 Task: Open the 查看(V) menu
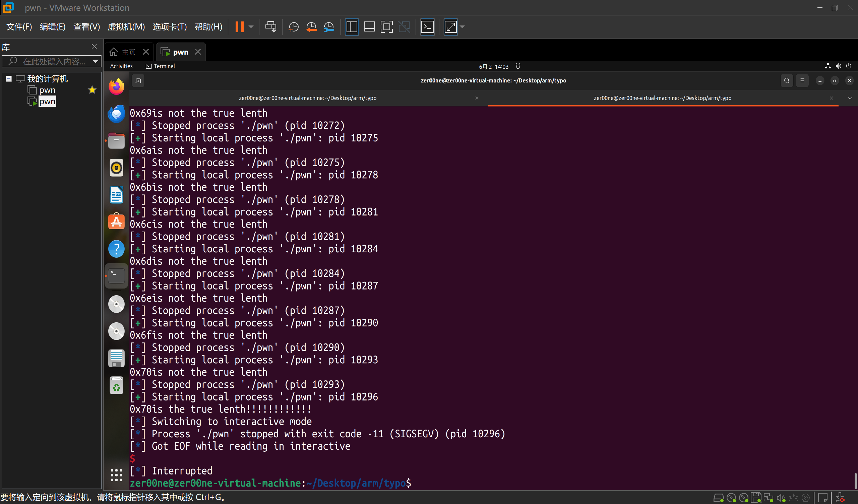[86, 26]
